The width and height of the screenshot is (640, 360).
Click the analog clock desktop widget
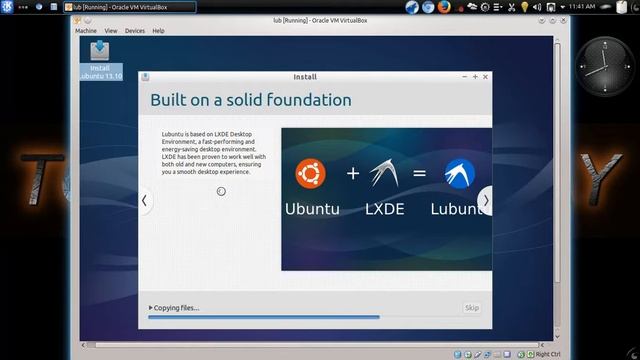coord(605,67)
